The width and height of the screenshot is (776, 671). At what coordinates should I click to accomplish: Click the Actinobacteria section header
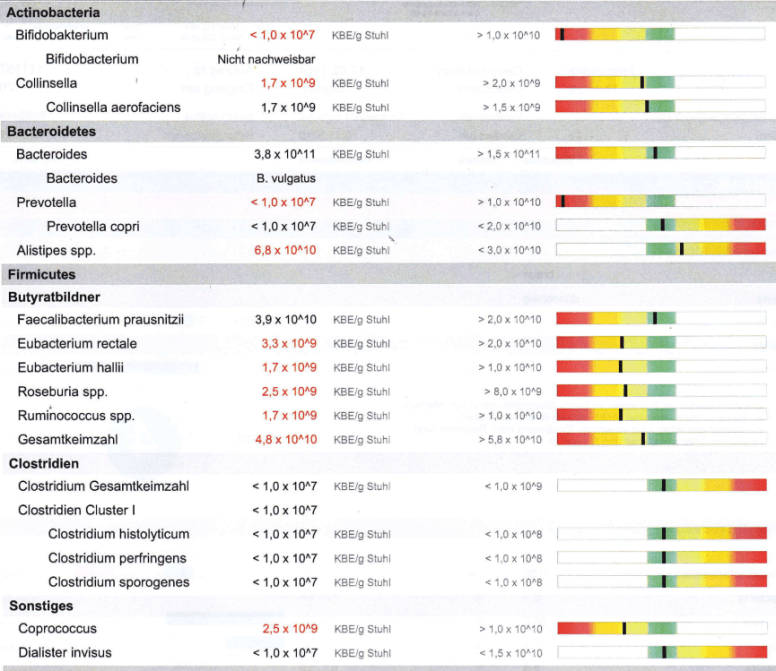point(52,12)
